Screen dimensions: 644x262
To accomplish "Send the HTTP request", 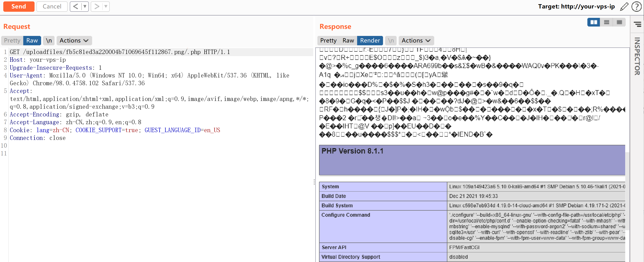I will [19, 7].
